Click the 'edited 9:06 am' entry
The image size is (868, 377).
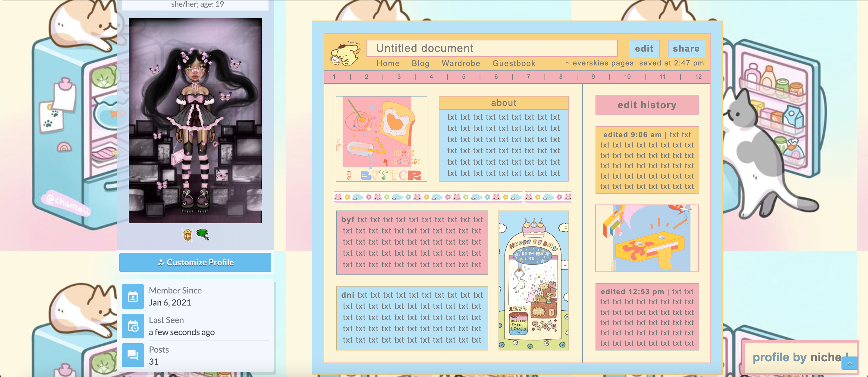pyautogui.click(x=647, y=160)
